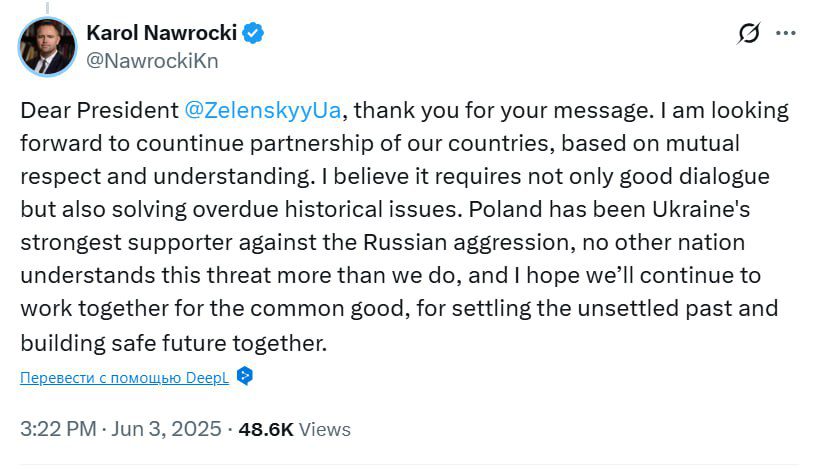Viewport: 819px width, 469px height.
Task: Open the @NawrockiKn handle link
Action: pyautogui.click(x=152, y=60)
